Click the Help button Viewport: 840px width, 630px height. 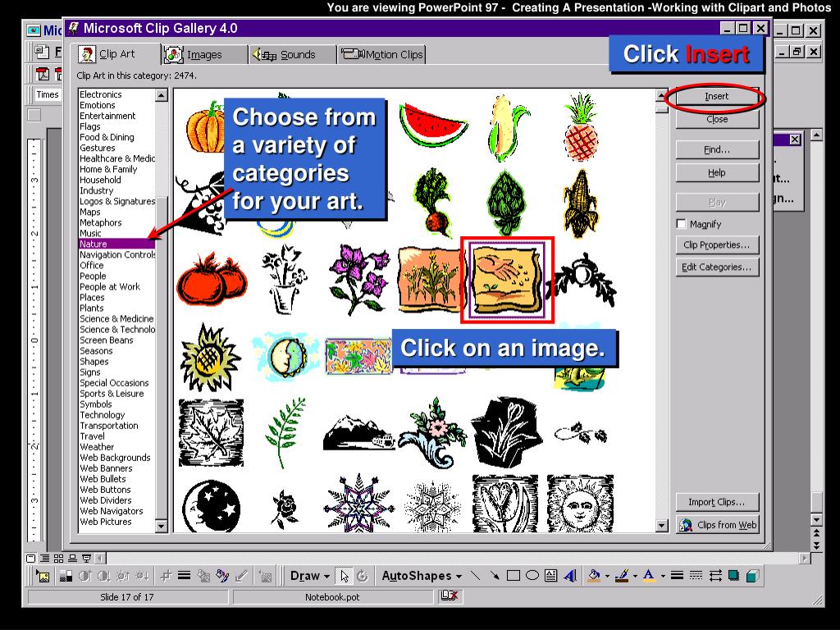coord(717,173)
